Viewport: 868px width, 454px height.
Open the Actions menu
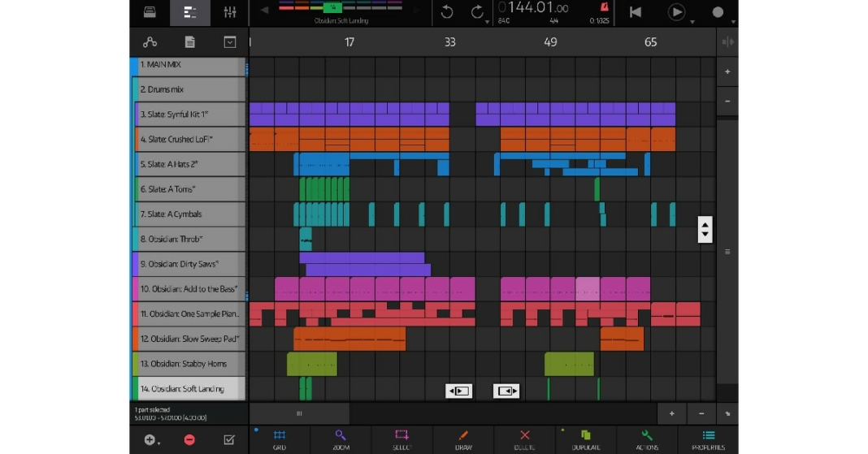pyautogui.click(x=647, y=439)
